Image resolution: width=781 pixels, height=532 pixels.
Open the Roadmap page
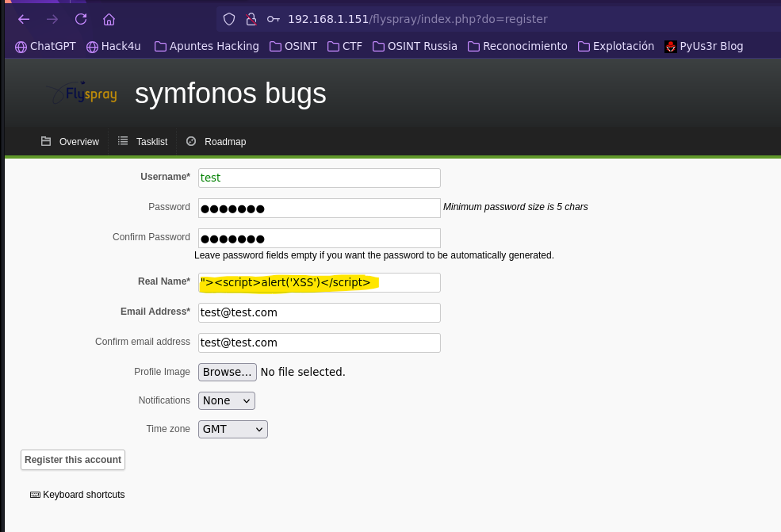tap(216, 141)
